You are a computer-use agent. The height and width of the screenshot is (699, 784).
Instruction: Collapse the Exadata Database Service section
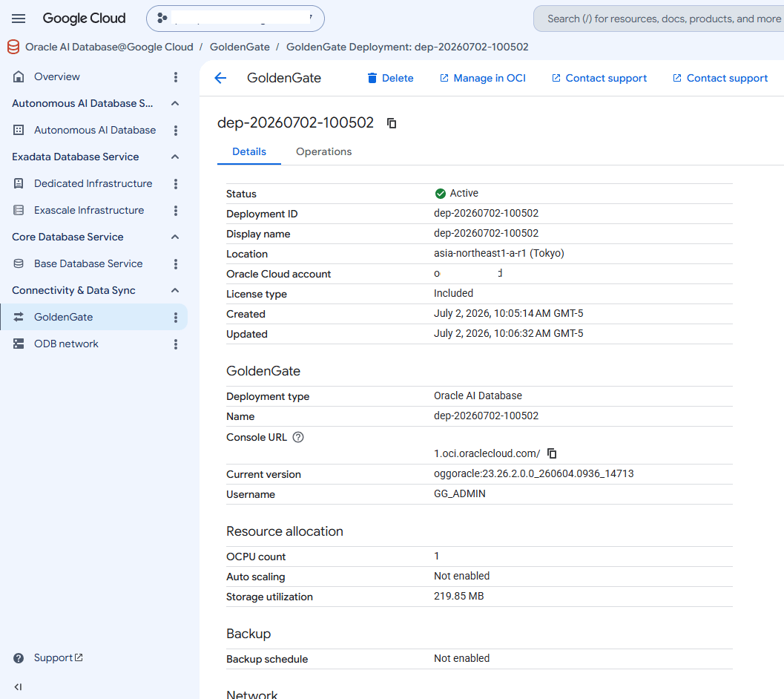point(175,157)
